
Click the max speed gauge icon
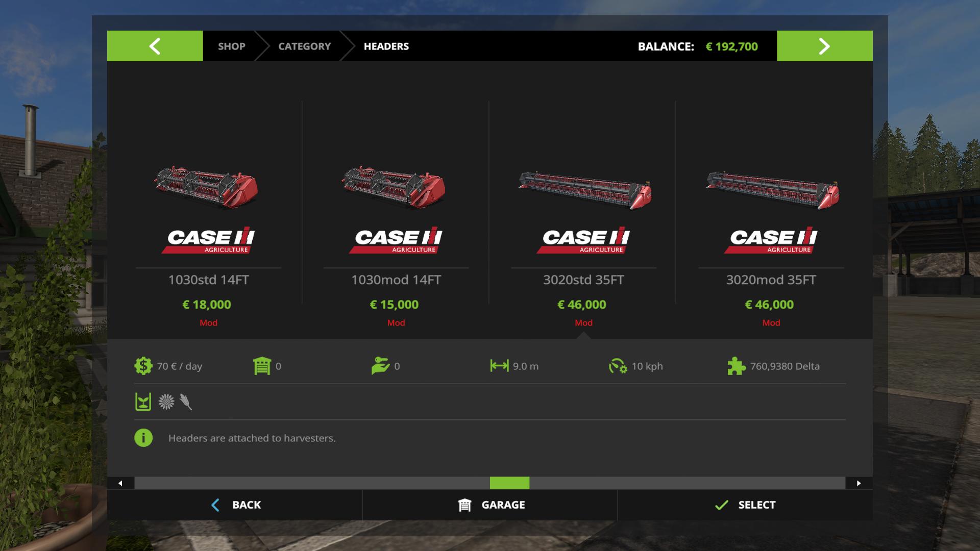618,366
